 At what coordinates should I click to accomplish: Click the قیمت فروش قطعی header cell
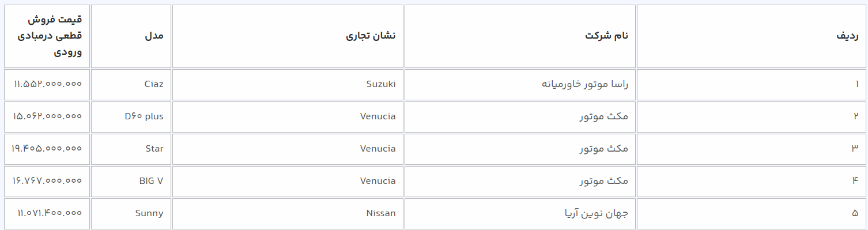coord(47,36)
